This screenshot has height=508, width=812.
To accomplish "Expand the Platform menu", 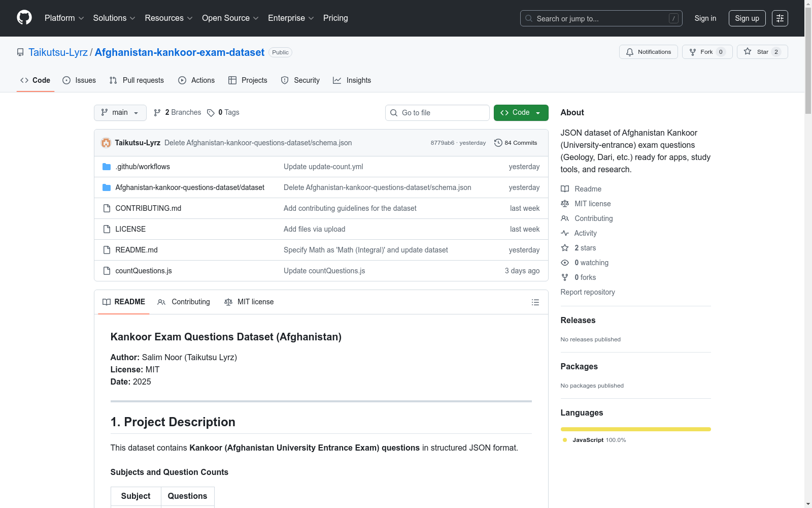I will 64,18.
